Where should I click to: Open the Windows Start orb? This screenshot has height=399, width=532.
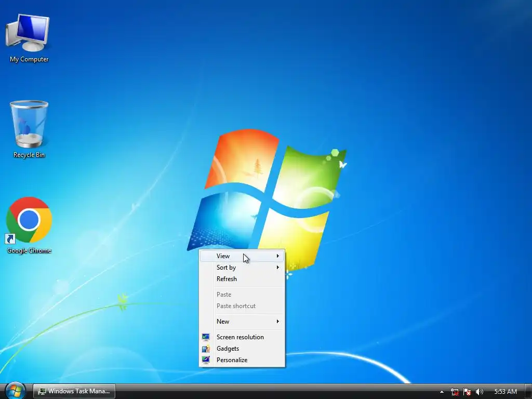tap(15, 391)
